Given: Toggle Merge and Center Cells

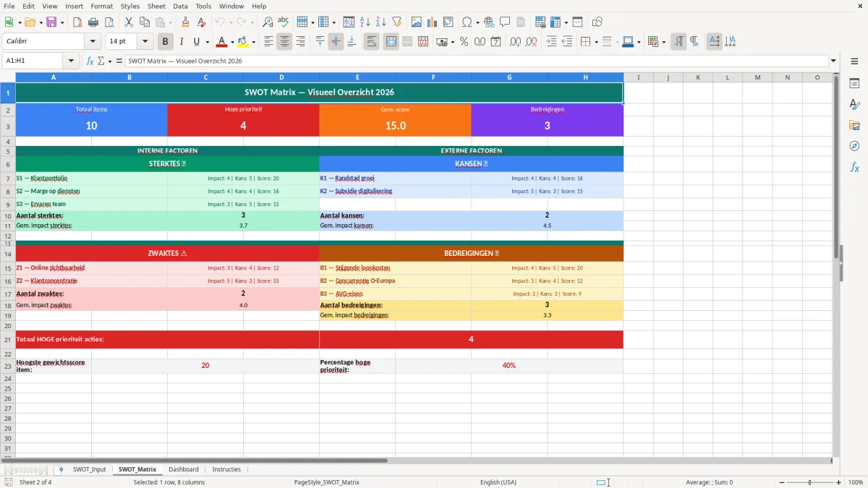Looking at the screenshot, I should pos(391,42).
